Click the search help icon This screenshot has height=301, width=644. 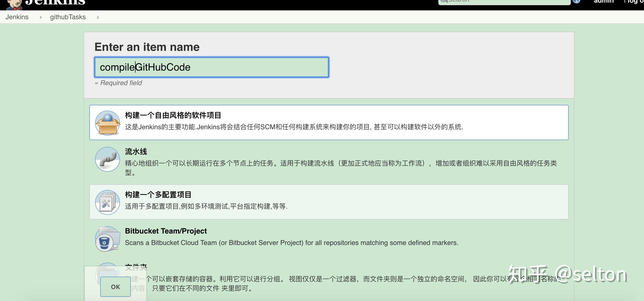click(576, 1)
